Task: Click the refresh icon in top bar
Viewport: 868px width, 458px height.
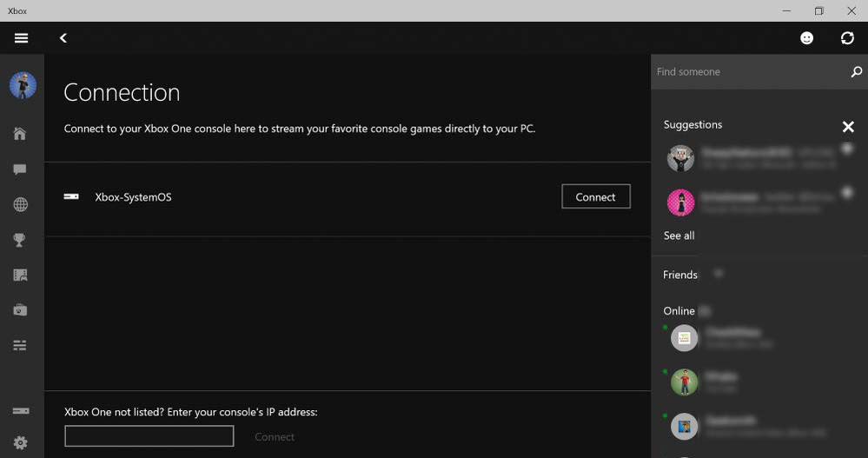Action: click(847, 37)
